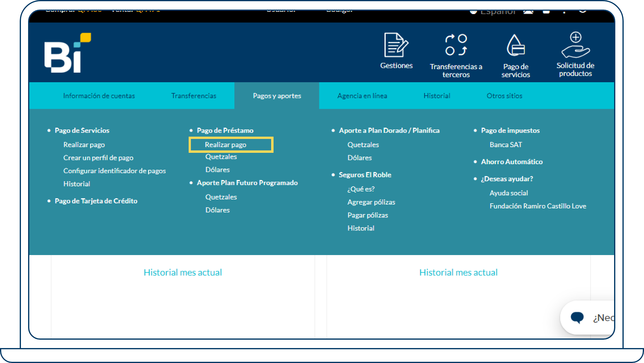Open the chat bubble help widget
644x363 pixels.
coord(578,318)
